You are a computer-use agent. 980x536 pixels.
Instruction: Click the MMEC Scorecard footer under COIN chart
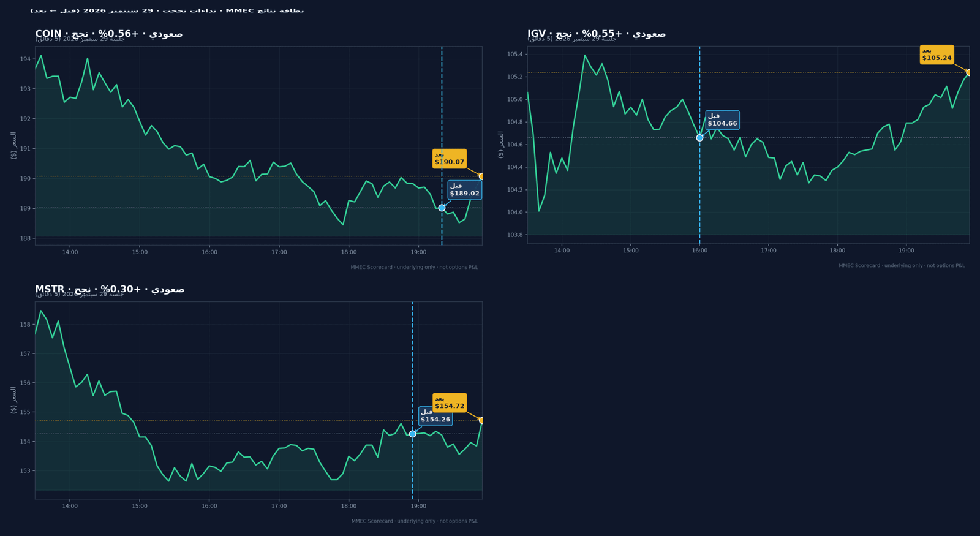click(x=414, y=267)
